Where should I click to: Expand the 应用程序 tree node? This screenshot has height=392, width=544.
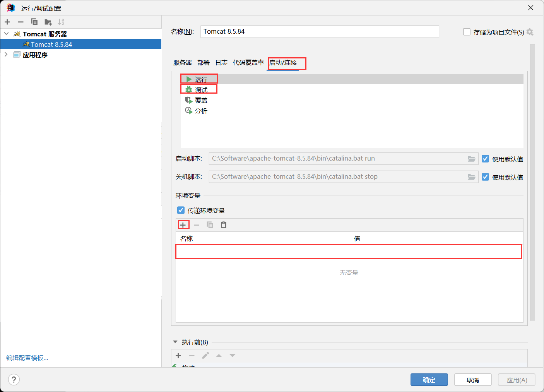coord(6,55)
